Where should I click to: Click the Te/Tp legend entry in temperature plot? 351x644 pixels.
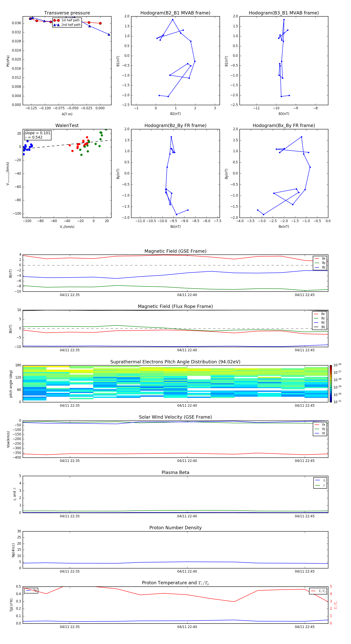318,591
